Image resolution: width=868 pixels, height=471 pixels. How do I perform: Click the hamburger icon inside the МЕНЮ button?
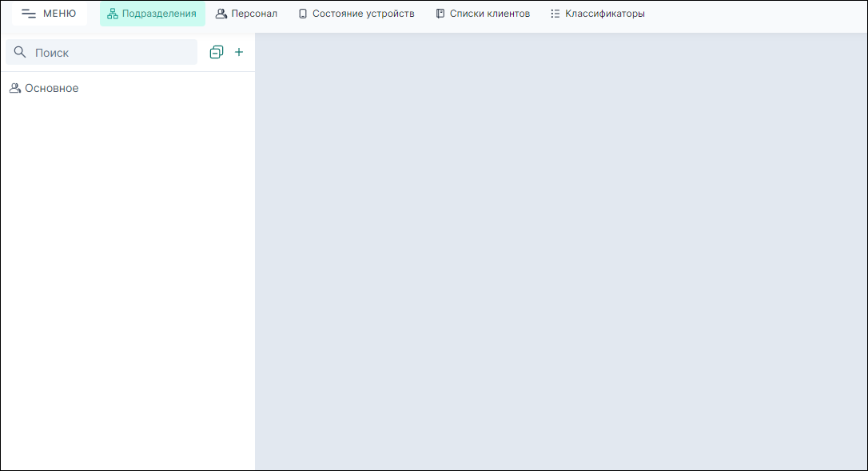coord(27,13)
